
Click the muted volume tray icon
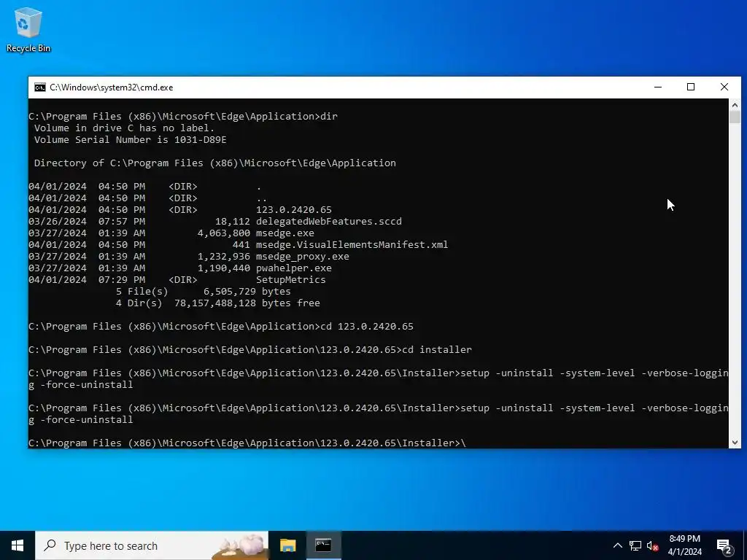click(x=653, y=545)
